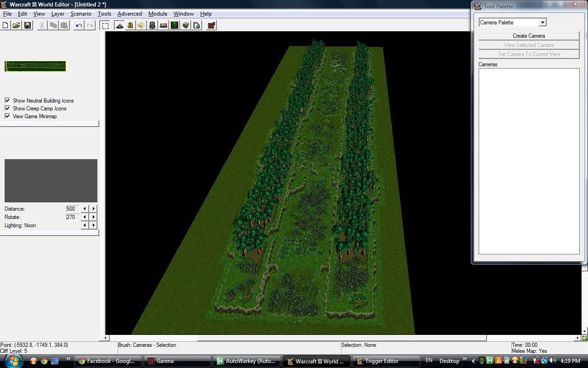Undo the last action with the blue arrow

click(x=79, y=25)
